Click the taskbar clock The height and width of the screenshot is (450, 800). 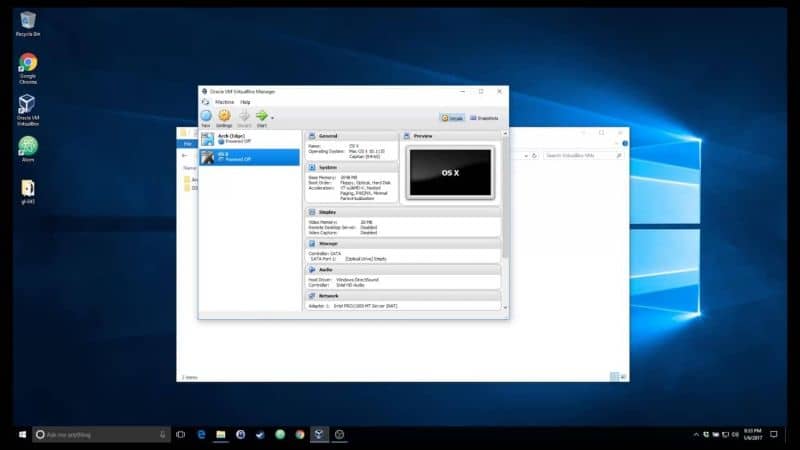point(753,435)
